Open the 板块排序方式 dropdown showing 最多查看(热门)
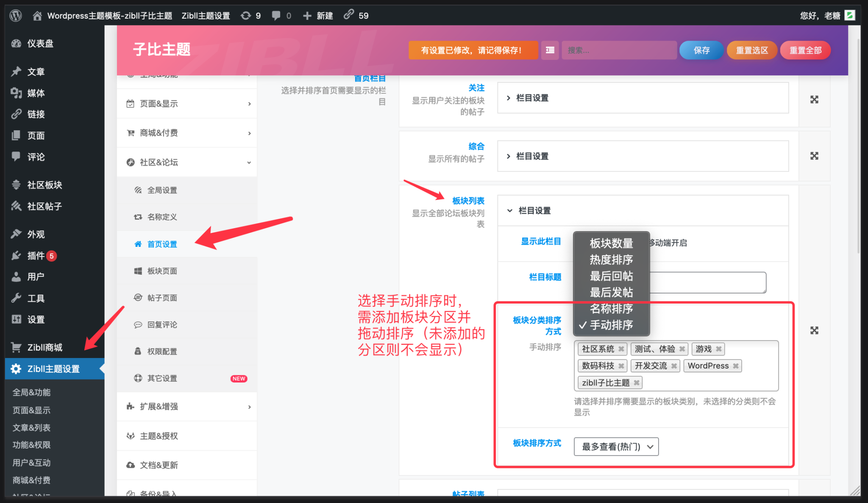 (x=615, y=447)
